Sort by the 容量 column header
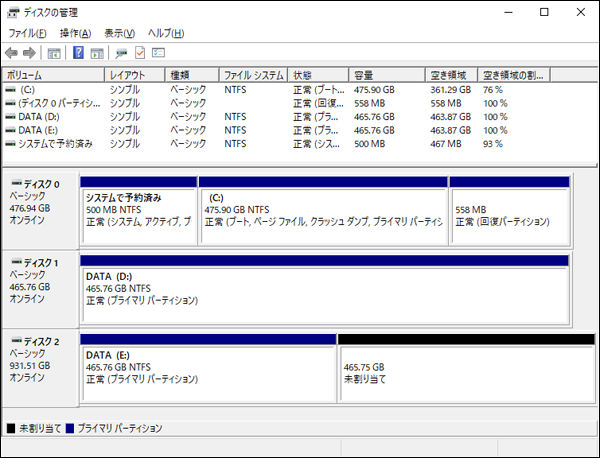600x458 pixels. (387, 75)
